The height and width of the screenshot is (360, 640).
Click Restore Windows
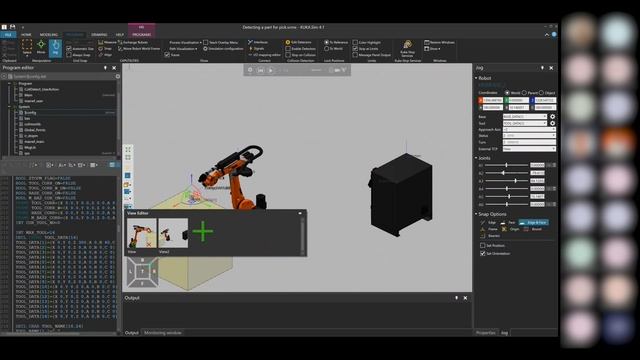(440, 42)
